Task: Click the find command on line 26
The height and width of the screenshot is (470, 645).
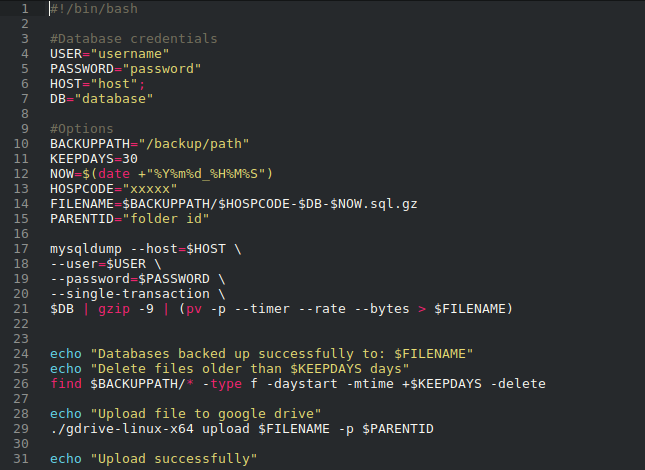Action: [x=66, y=384]
